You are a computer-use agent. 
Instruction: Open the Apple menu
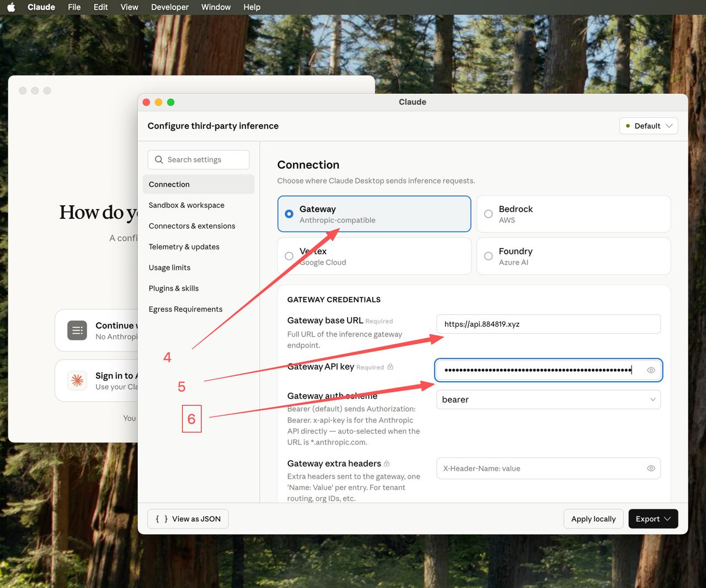coord(11,7)
